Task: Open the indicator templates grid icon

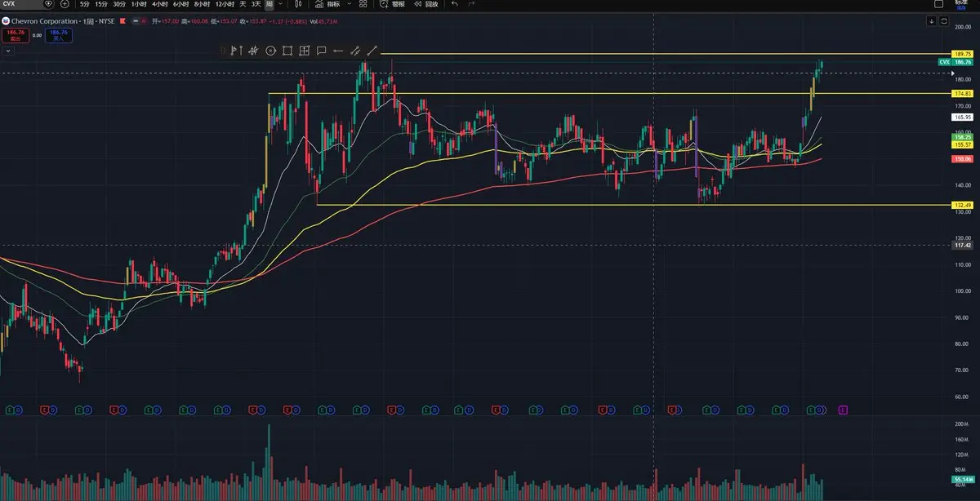Action: tap(363, 4)
